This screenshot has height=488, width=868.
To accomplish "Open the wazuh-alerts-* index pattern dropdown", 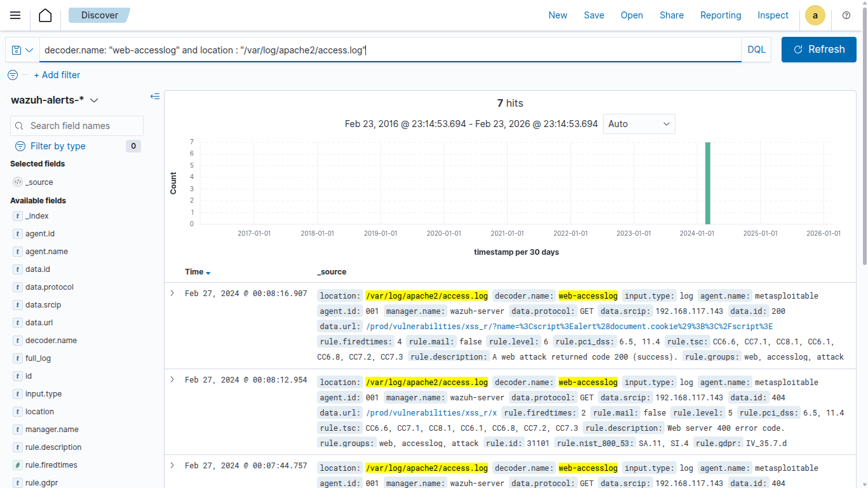I will click(x=55, y=100).
